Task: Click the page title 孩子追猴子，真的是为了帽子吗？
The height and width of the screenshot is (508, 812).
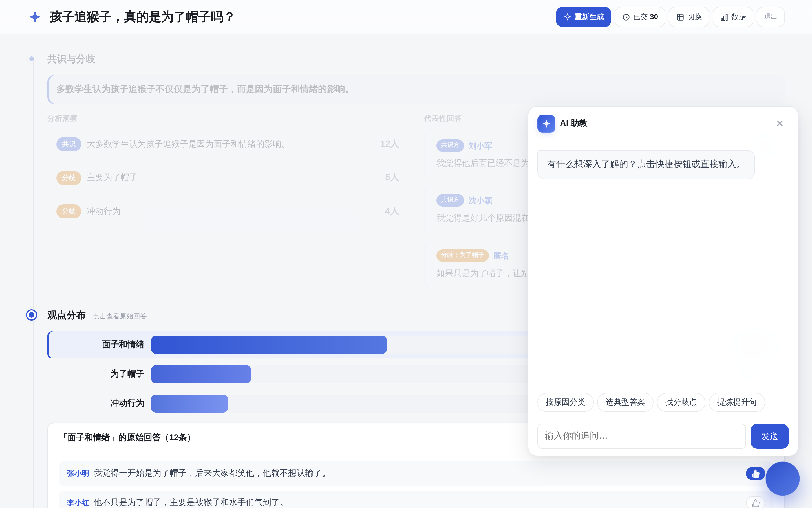Action: tap(141, 17)
